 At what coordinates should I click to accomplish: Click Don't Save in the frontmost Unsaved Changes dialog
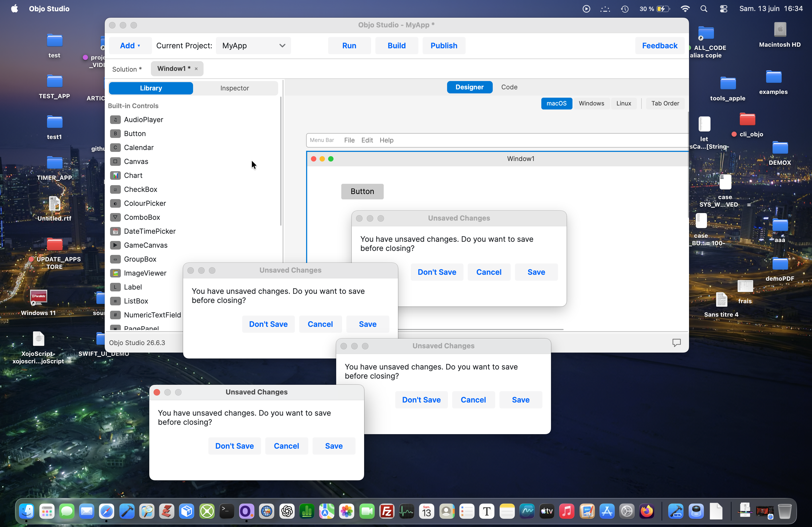(234, 446)
